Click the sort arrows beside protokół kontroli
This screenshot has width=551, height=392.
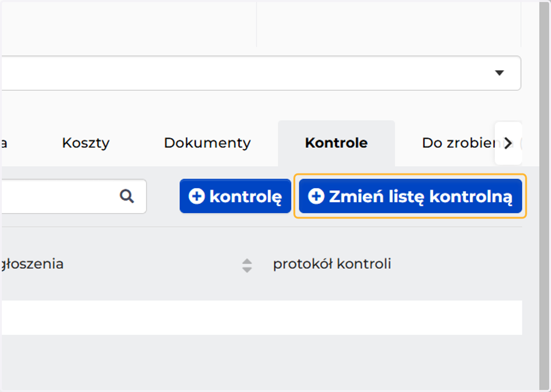coord(247,265)
